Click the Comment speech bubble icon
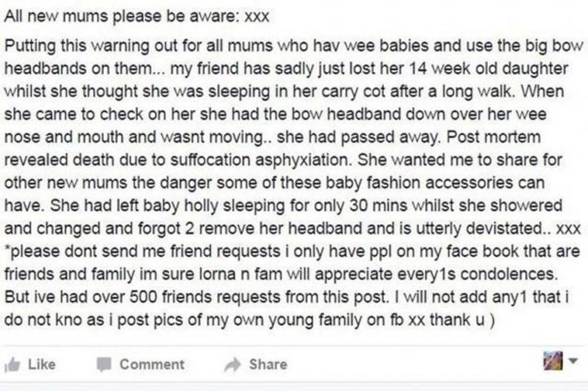588x391 pixels. tap(104, 364)
